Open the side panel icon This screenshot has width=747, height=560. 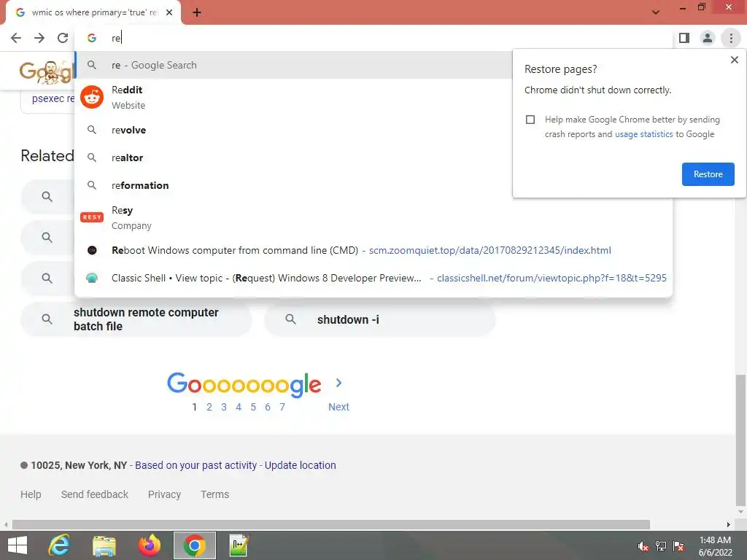(684, 38)
